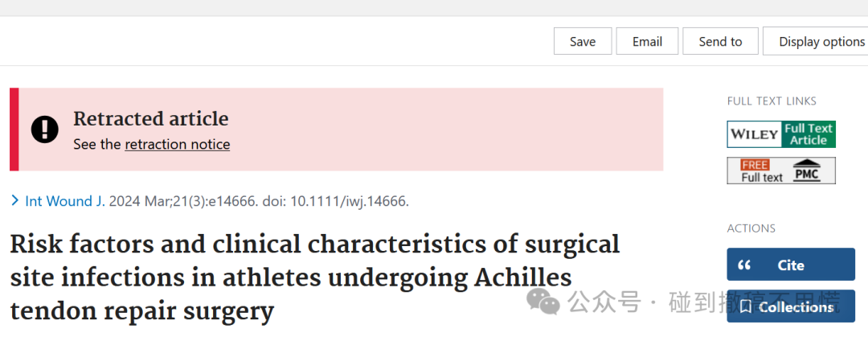This screenshot has width=868, height=337.
Task: Click the chevron before Int Wound J.
Action: (x=15, y=200)
